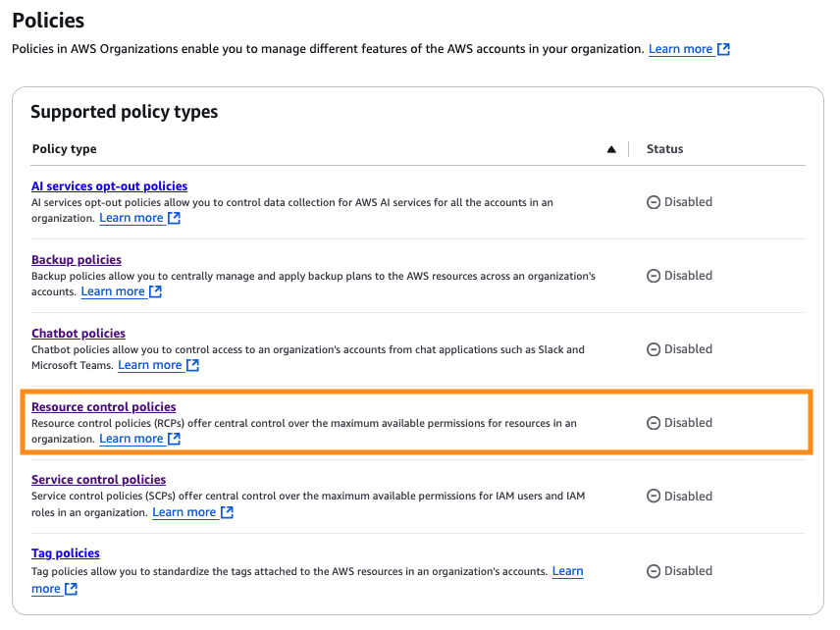The image size is (840, 630).
Task: Open the AI services opt-out policies link
Action: click(109, 185)
